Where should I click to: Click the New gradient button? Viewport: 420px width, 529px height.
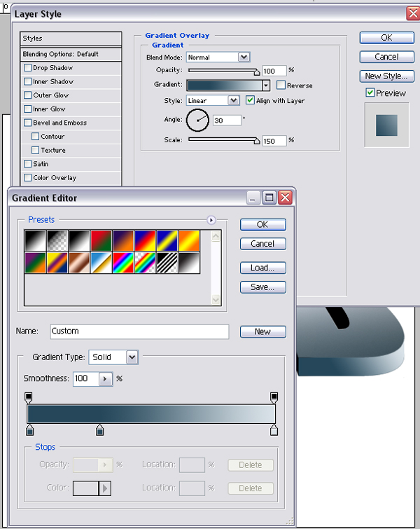(263, 331)
